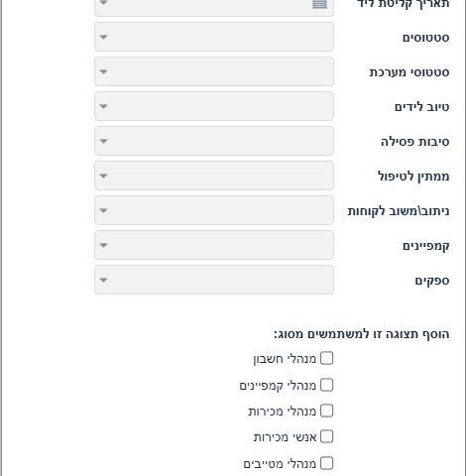The height and width of the screenshot is (476, 466).
Task: Check the מנהלי חשבון checkbox
Action: click(x=326, y=358)
